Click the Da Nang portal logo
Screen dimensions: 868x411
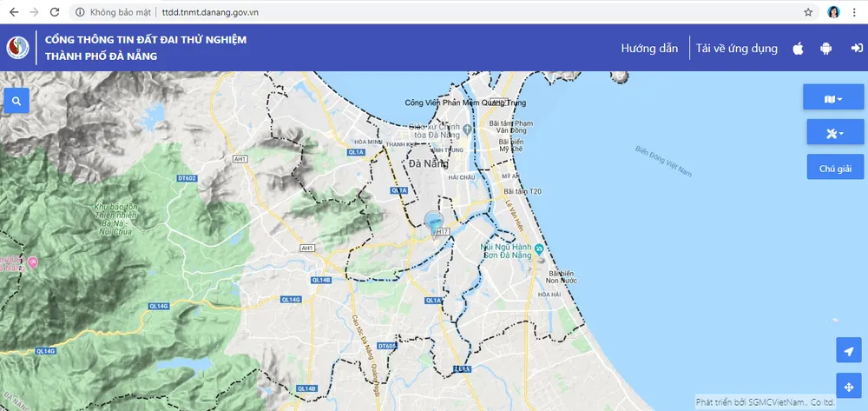click(x=17, y=48)
